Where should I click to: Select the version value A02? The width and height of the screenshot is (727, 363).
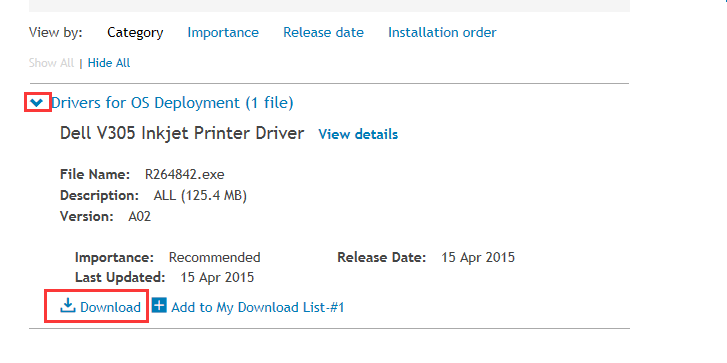pos(140,216)
